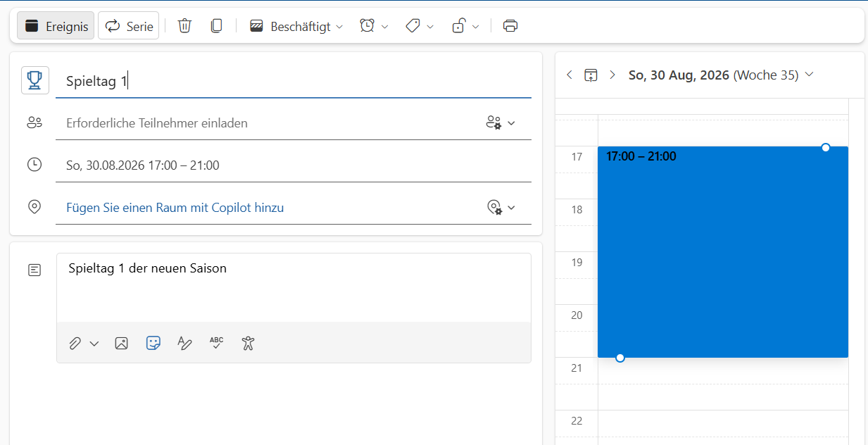Insert picture using image icon
This screenshot has width=868, height=445.
click(x=121, y=343)
